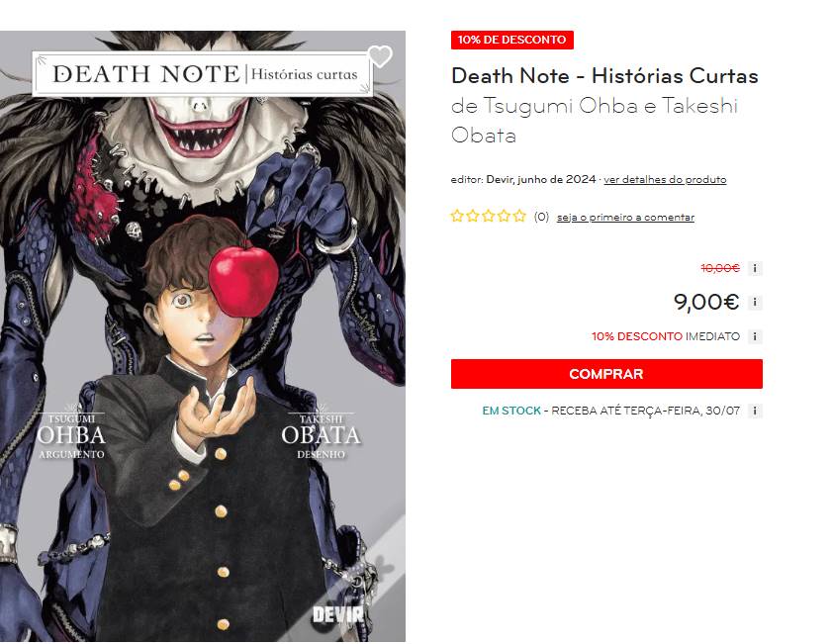Image resolution: width=832 pixels, height=644 pixels.
Task: Click the EM STOCK availability text
Action: click(x=511, y=411)
